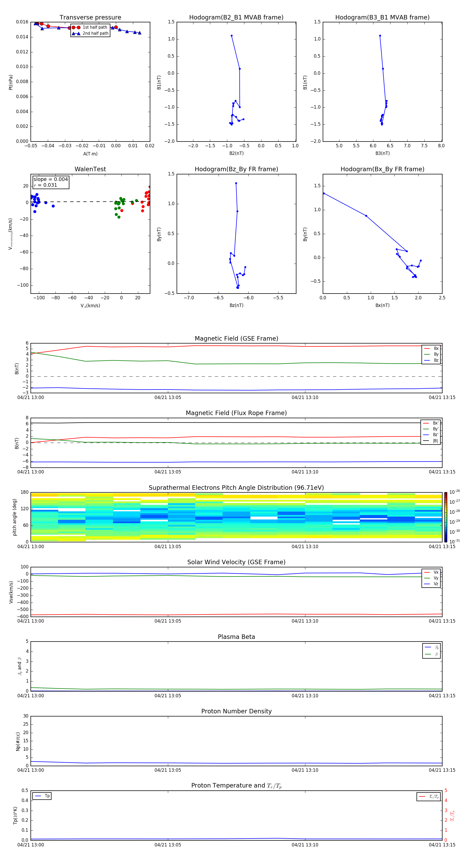Click the "pitch angle (deg)" axis label
The width and height of the screenshot is (473, 868).
click(x=14, y=517)
